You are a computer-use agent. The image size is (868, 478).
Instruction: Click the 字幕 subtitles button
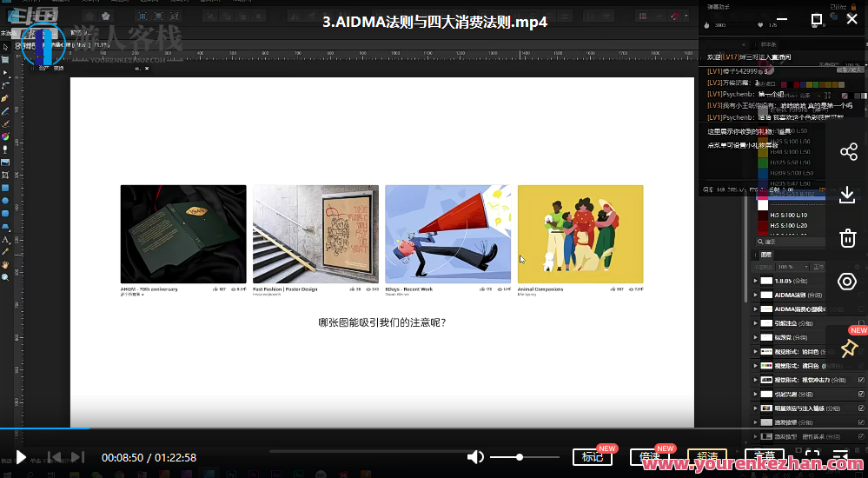765,457
